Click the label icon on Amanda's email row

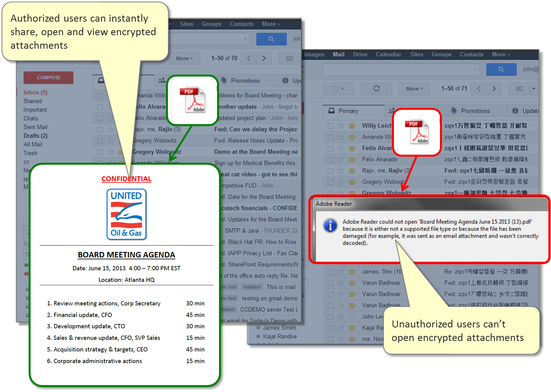point(352,137)
